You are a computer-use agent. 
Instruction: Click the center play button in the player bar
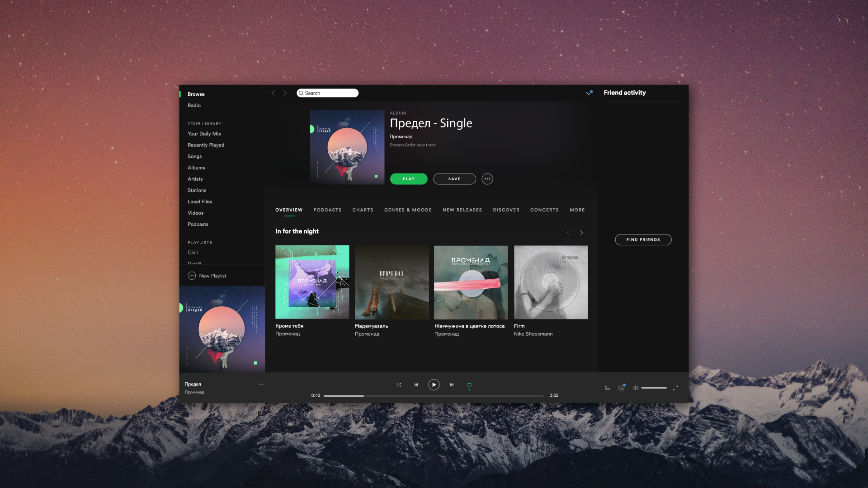pos(434,385)
